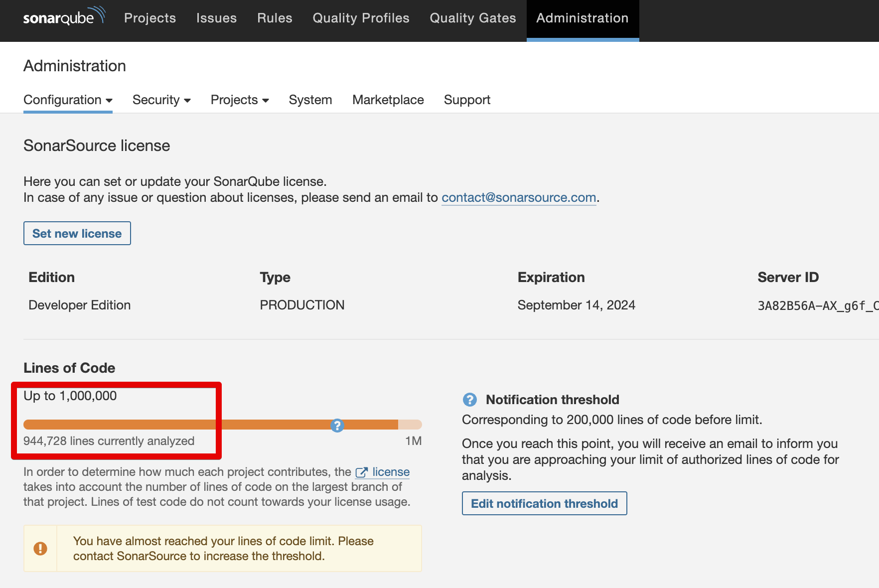Click the 944,728 lines currently analyzed text

pos(109,441)
